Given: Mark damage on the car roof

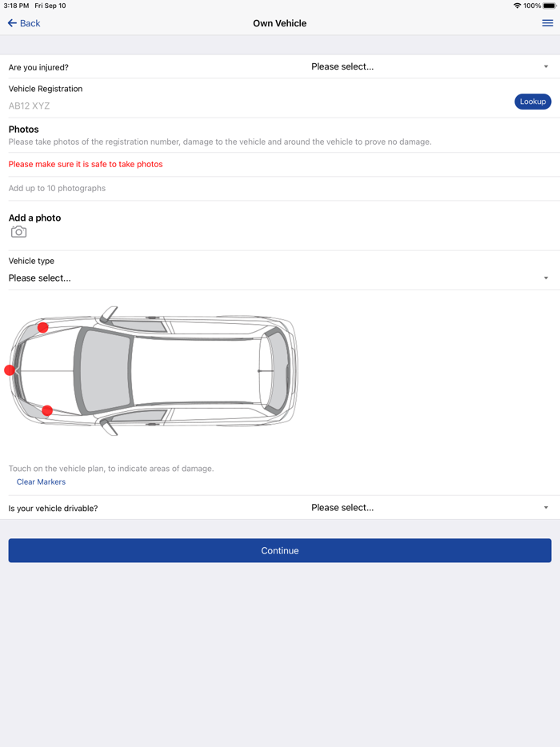Looking at the screenshot, I should (196, 371).
